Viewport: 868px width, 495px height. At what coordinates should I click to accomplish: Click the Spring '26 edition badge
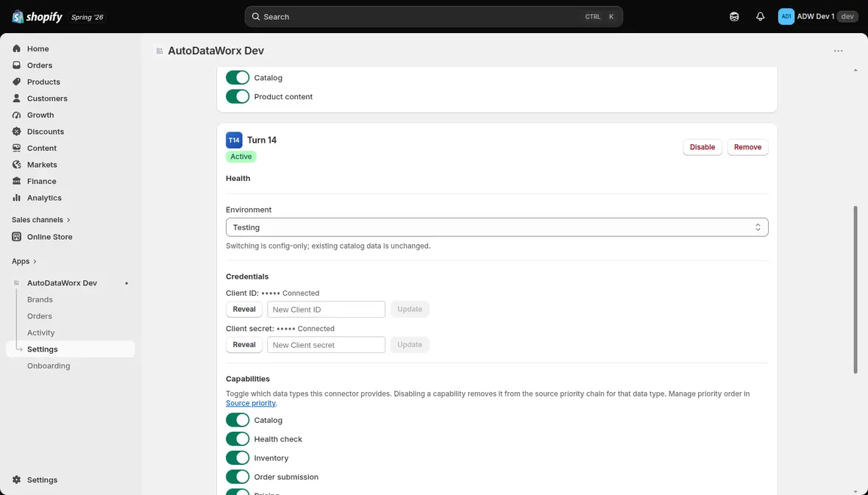tap(87, 17)
